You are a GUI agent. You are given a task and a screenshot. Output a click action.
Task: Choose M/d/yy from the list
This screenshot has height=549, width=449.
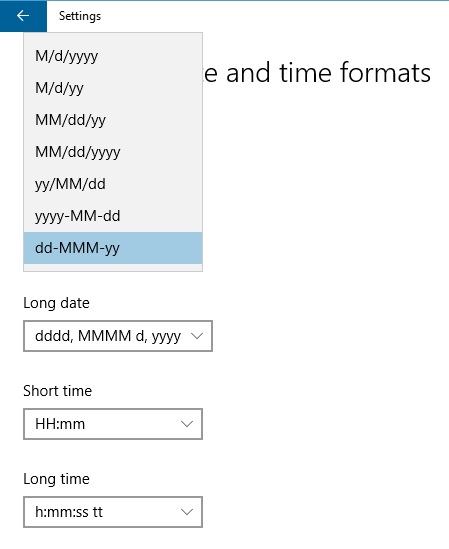[113, 88]
